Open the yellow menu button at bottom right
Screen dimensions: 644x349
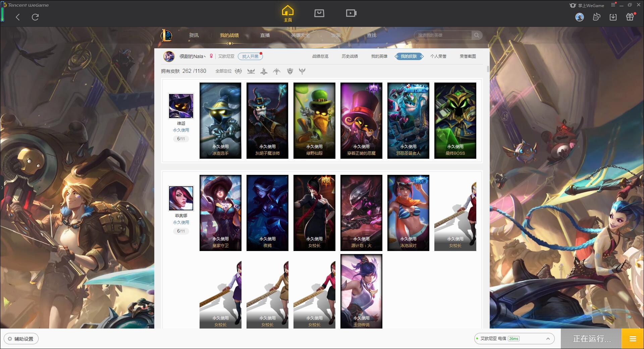tap(633, 339)
